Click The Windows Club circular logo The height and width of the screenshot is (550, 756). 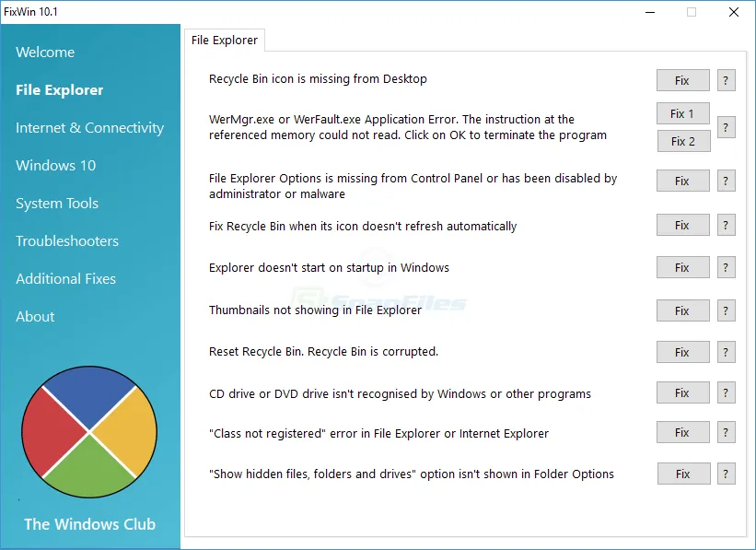[89, 432]
